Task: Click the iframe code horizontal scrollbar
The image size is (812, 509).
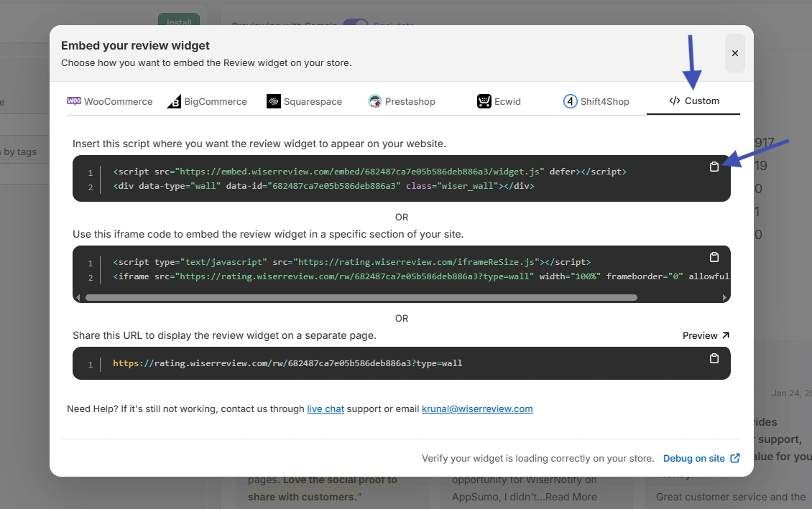Action: click(x=361, y=297)
